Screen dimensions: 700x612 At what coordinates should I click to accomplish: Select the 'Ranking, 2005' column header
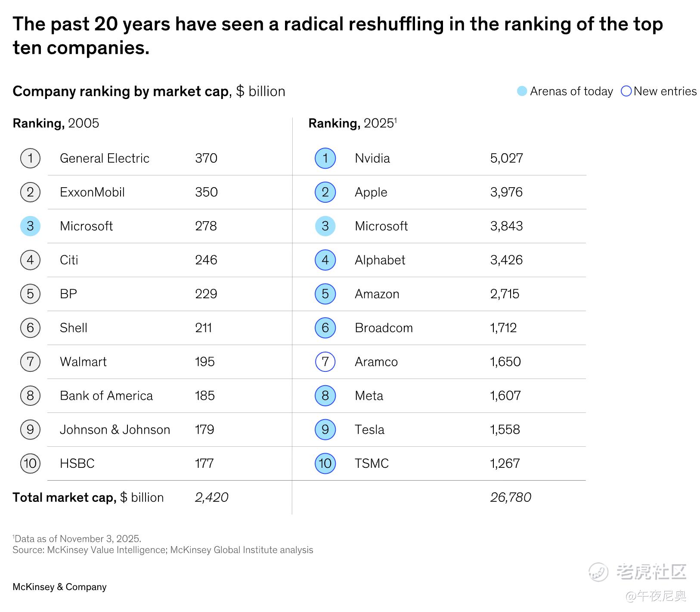point(56,124)
